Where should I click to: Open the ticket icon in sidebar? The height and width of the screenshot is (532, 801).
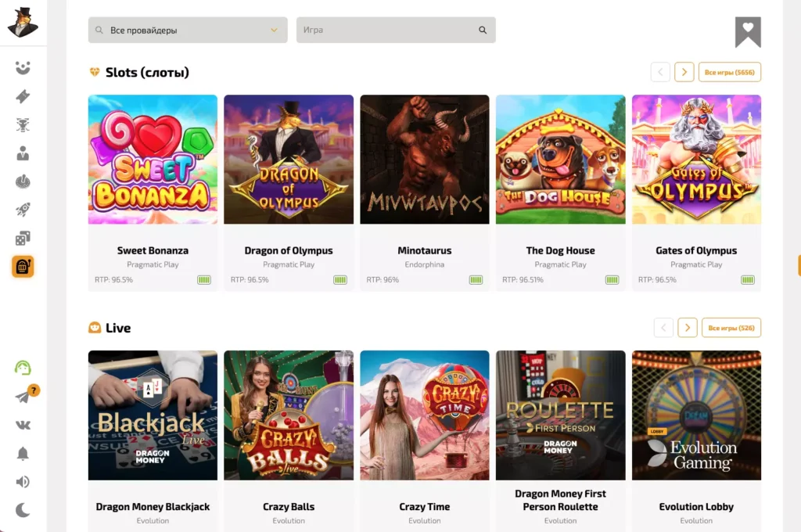pyautogui.click(x=23, y=96)
